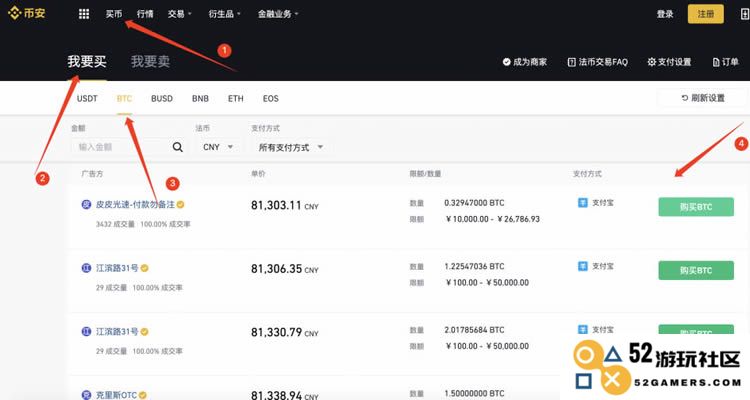The width and height of the screenshot is (750, 400).
Task: Click Alipay icon in the 81,303.11 row
Action: (583, 202)
